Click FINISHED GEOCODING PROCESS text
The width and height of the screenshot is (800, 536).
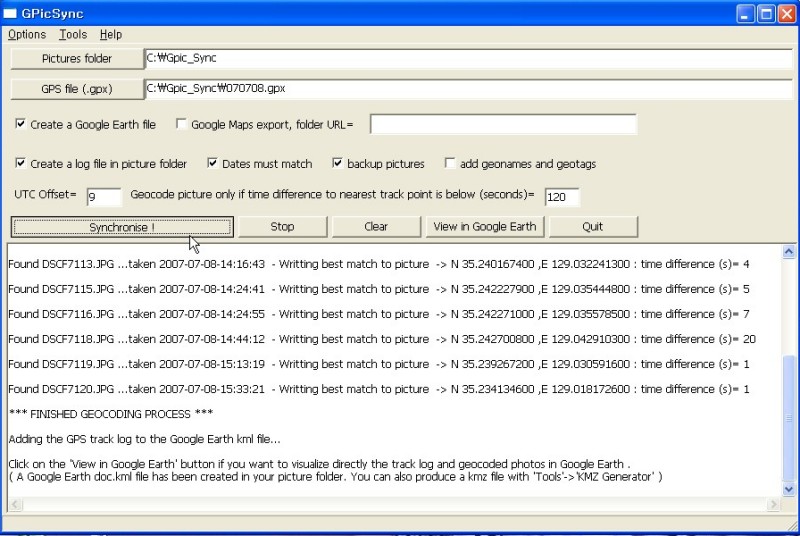pyautogui.click(x=111, y=414)
